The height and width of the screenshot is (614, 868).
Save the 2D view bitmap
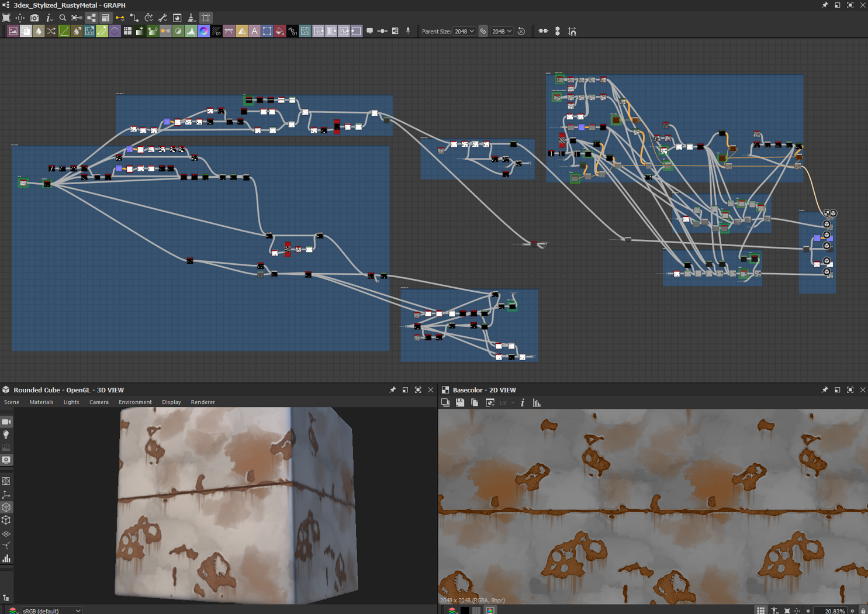[x=460, y=403]
